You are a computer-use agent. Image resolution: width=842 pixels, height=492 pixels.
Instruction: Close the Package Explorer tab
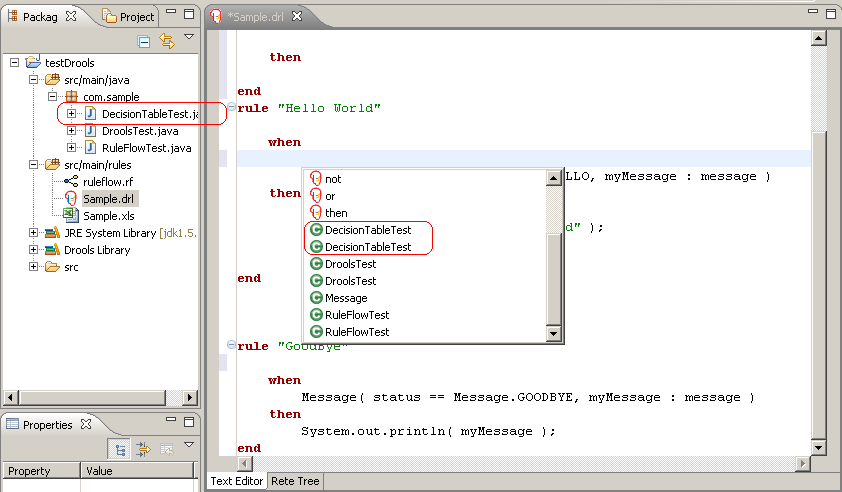(x=71, y=16)
